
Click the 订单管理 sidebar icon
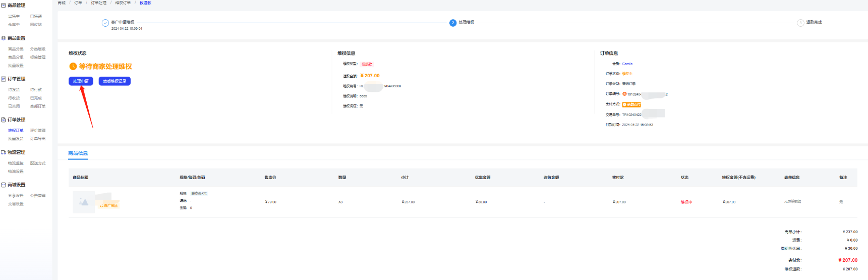pos(4,79)
